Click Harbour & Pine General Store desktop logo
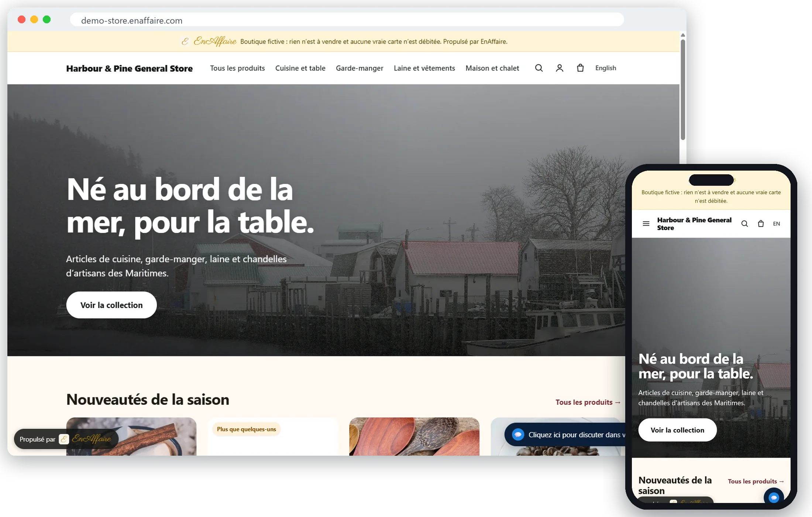This screenshot has width=812, height=517. pyautogui.click(x=129, y=68)
